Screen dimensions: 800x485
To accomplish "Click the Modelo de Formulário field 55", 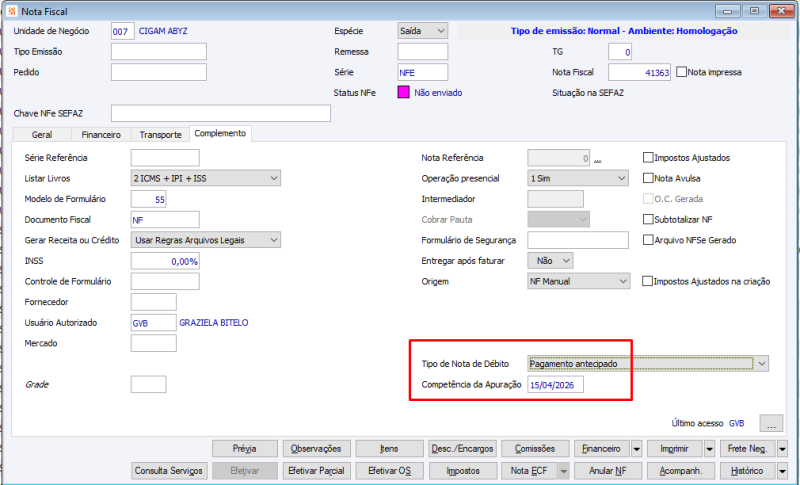I will pos(148,199).
